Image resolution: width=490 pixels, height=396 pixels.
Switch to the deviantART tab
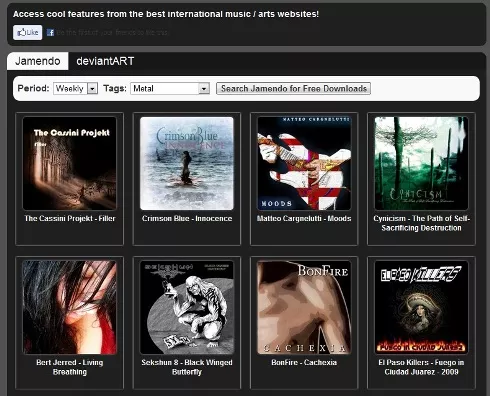[105, 61]
